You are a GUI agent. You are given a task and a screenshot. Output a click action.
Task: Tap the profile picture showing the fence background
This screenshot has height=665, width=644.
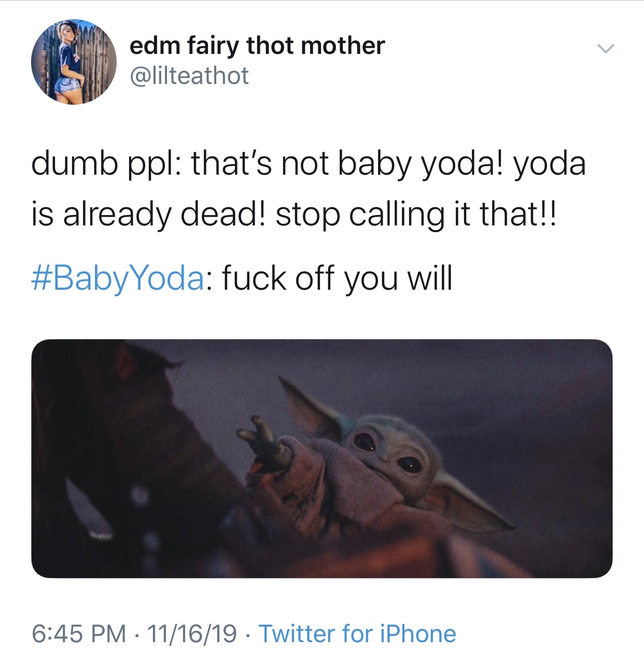click(75, 62)
